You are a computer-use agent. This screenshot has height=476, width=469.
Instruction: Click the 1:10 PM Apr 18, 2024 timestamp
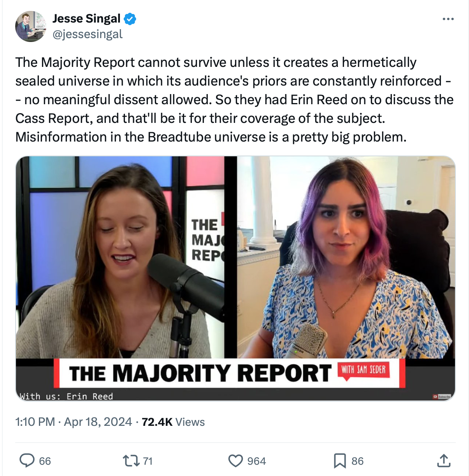(74, 422)
